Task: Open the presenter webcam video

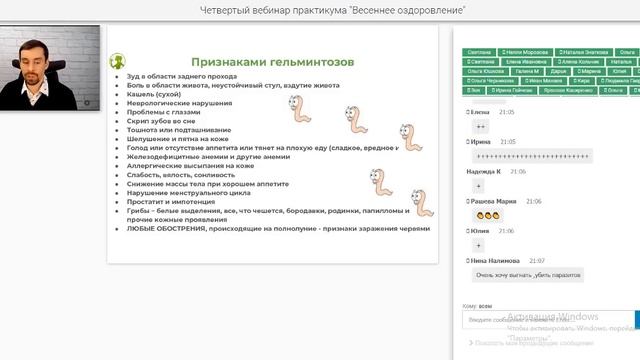Action: (50, 68)
